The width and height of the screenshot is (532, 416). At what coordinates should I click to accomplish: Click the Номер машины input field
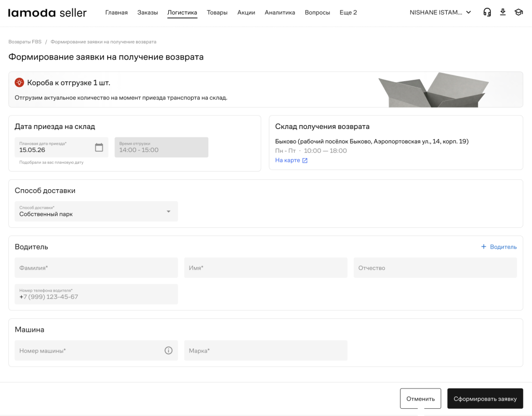click(x=96, y=350)
